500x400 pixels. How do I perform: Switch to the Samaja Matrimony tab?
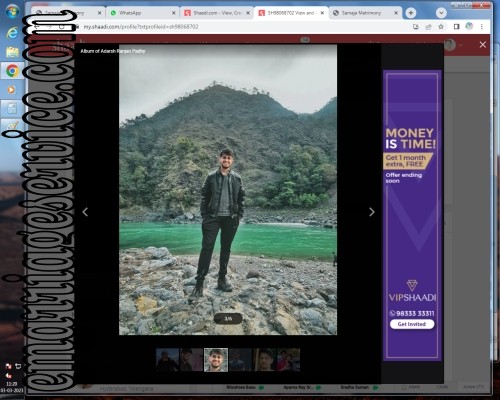[366, 13]
